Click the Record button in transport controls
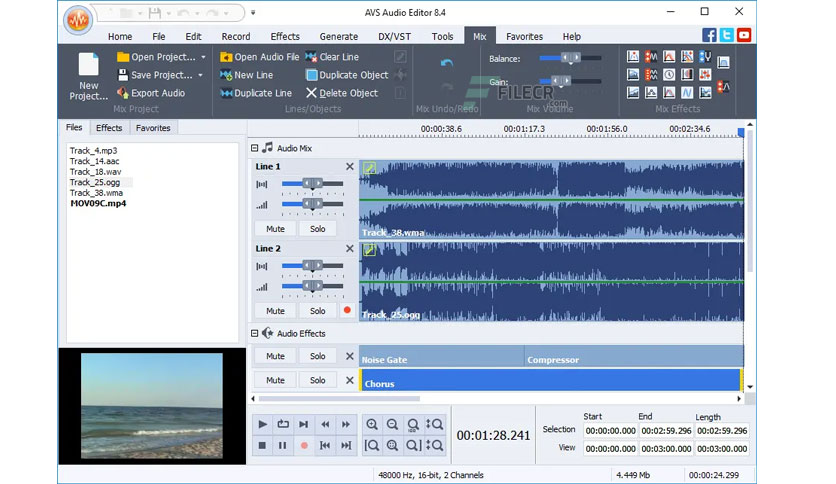Screen dimensions: 836x484 pyautogui.click(x=304, y=445)
